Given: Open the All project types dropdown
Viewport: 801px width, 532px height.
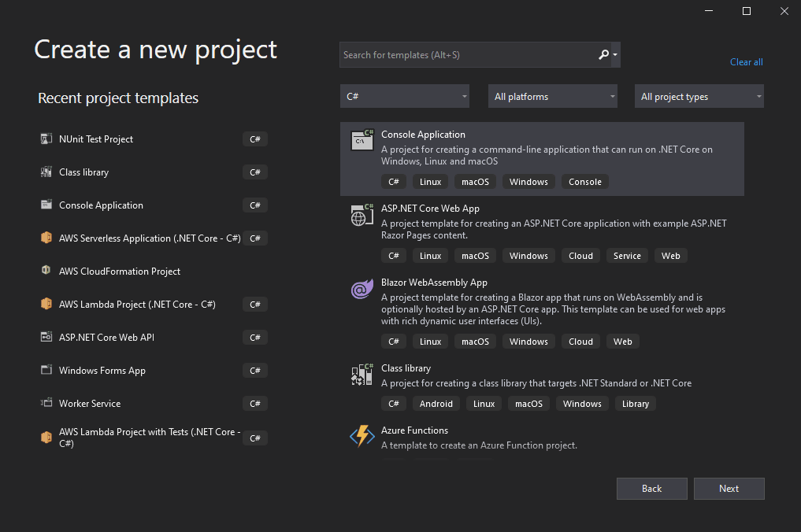Looking at the screenshot, I should point(699,97).
